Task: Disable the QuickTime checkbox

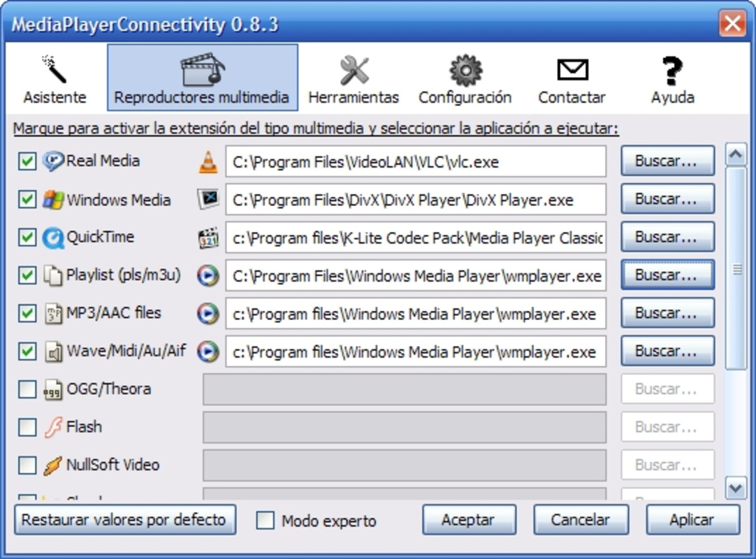Action: point(27,238)
